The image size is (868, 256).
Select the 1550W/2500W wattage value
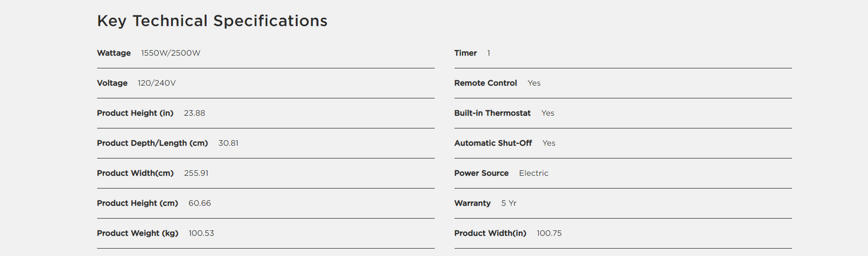(x=171, y=53)
